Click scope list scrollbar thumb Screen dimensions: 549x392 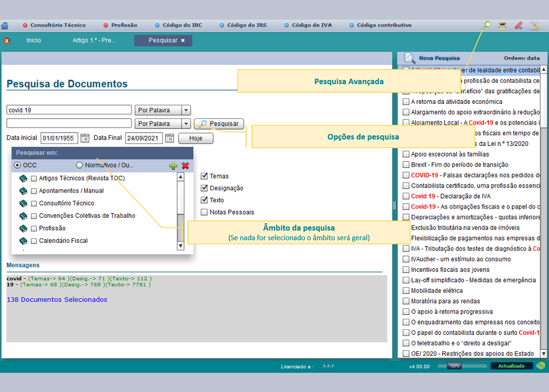tap(181, 228)
